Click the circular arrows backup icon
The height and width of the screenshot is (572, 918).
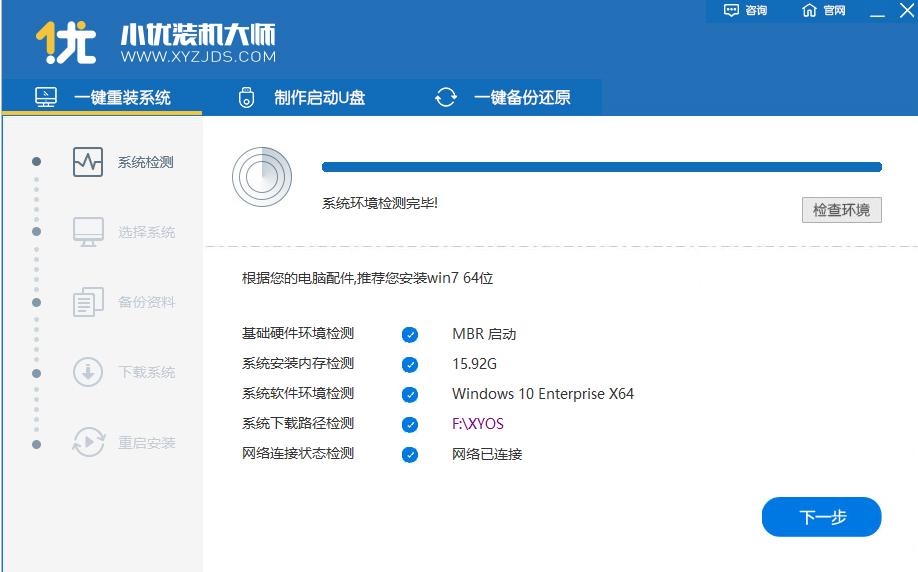click(x=446, y=97)
